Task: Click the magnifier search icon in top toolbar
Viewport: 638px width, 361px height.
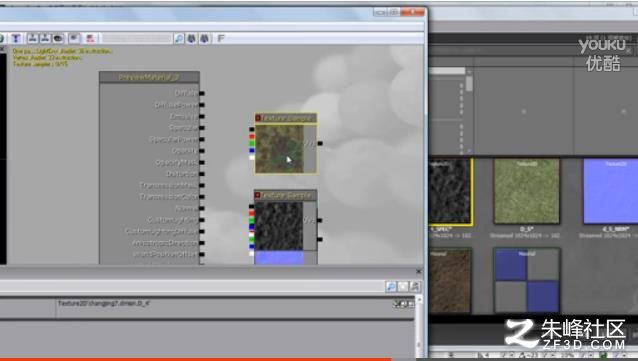Action: (179, 38)
